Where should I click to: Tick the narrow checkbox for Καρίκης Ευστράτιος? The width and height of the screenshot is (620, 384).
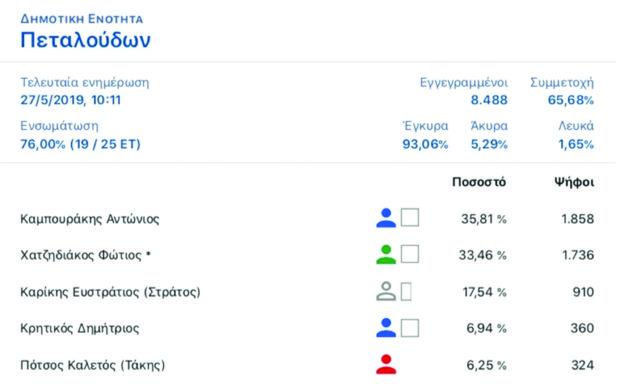406,292
